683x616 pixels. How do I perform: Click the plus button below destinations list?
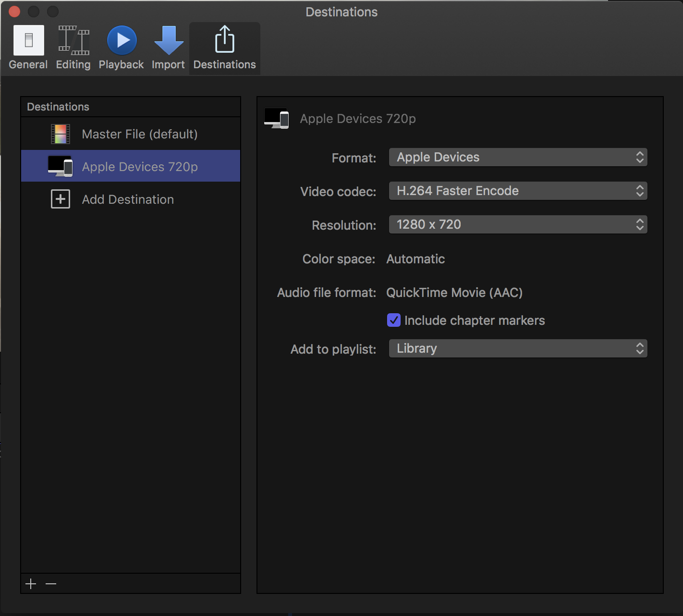click(31, 584)
